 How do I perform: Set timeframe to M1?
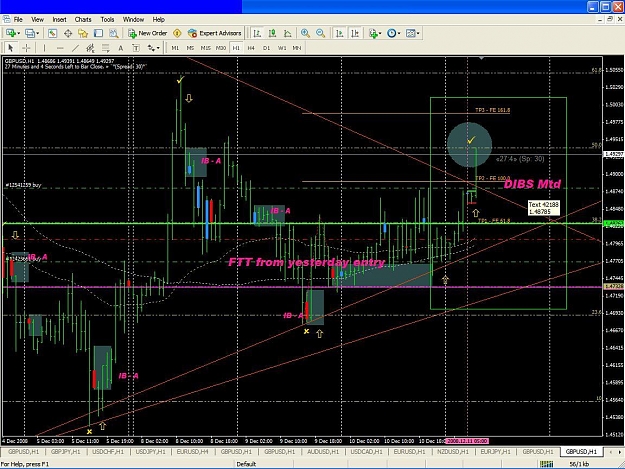[x=175, y=48]
